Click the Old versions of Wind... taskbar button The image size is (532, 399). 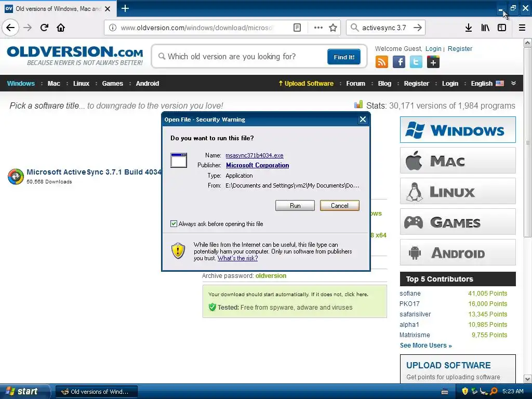tap(96, 392)
